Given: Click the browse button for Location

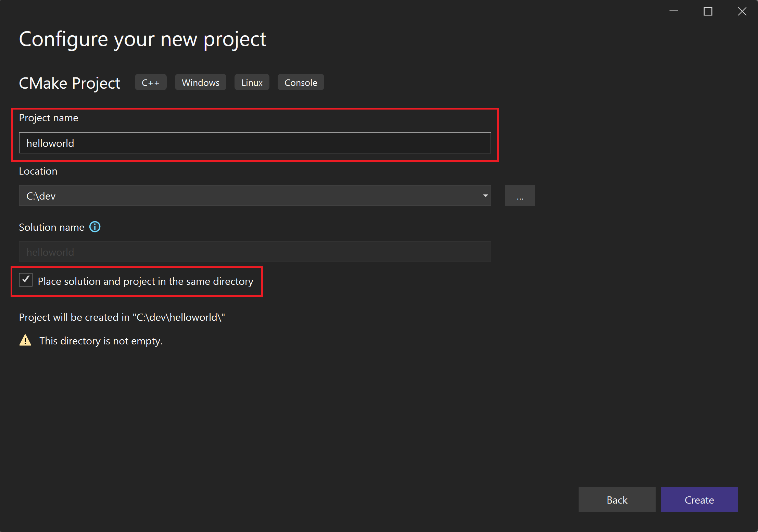Looking at the screenshot, I should pos(519,196).
